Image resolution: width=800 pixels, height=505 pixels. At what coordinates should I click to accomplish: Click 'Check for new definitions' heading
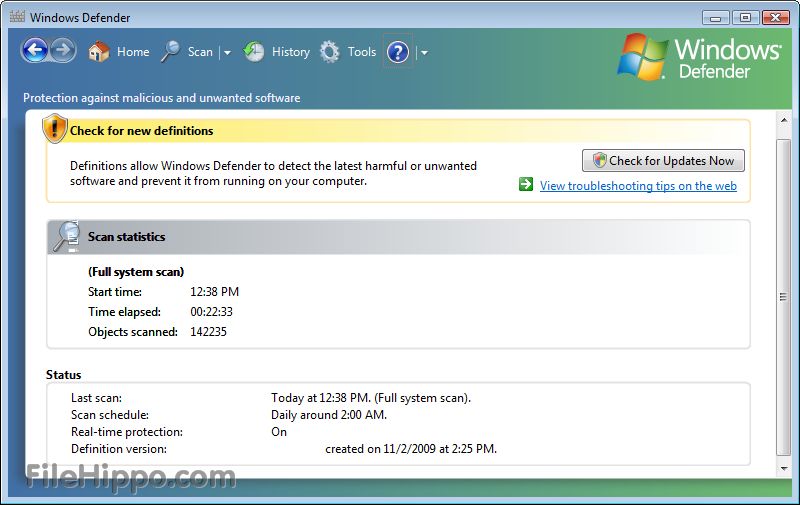141,131
